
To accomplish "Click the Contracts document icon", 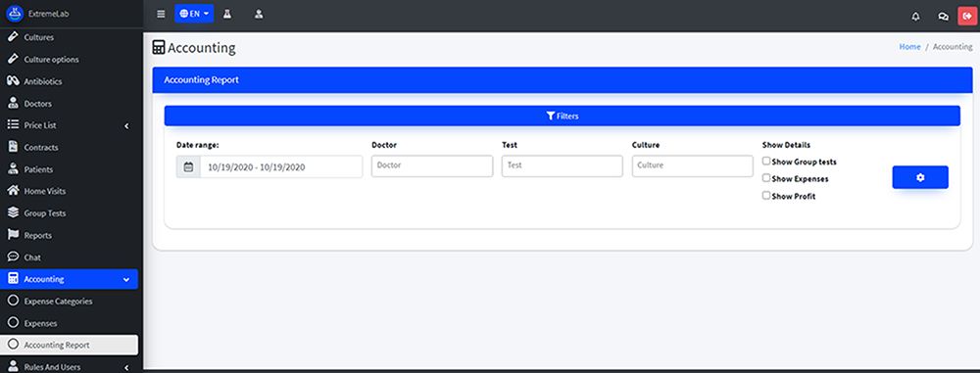I will (13, 147).
